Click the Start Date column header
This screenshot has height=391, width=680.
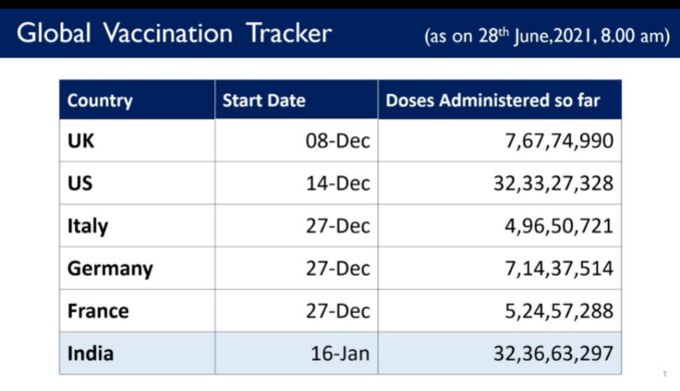pyautogui.click(x=297, y=100)
